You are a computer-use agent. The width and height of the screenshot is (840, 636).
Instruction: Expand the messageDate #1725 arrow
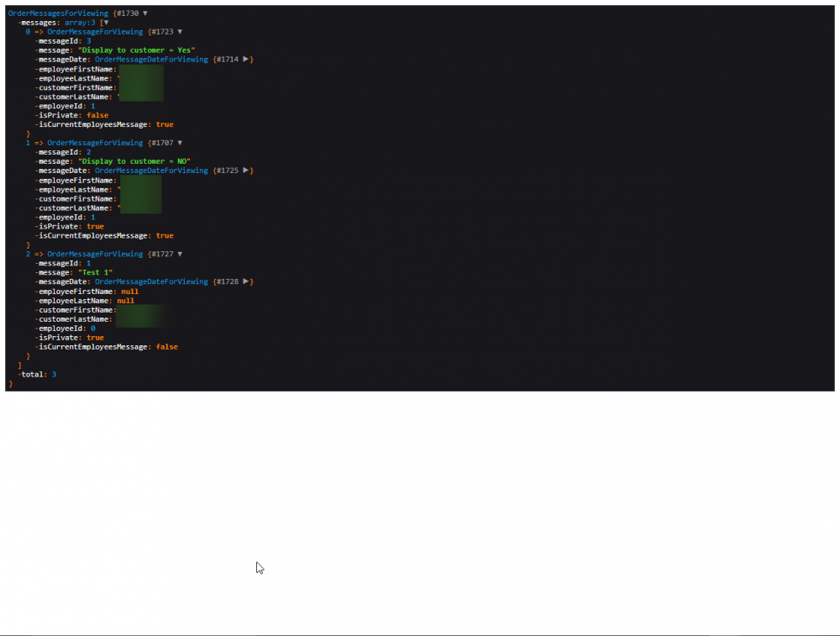pyautogui.click(x=246, y=171)
